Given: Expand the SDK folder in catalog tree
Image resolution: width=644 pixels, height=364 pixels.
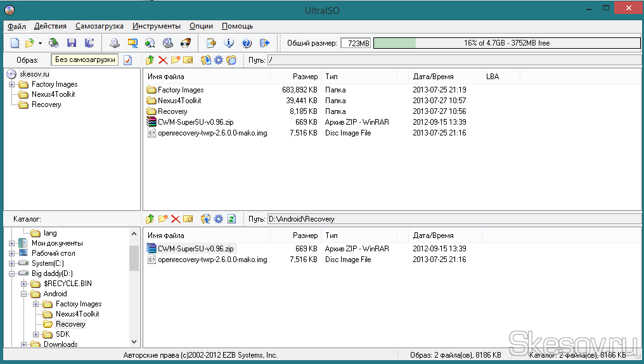Looking at the screenshot, I should coord(36,334).
